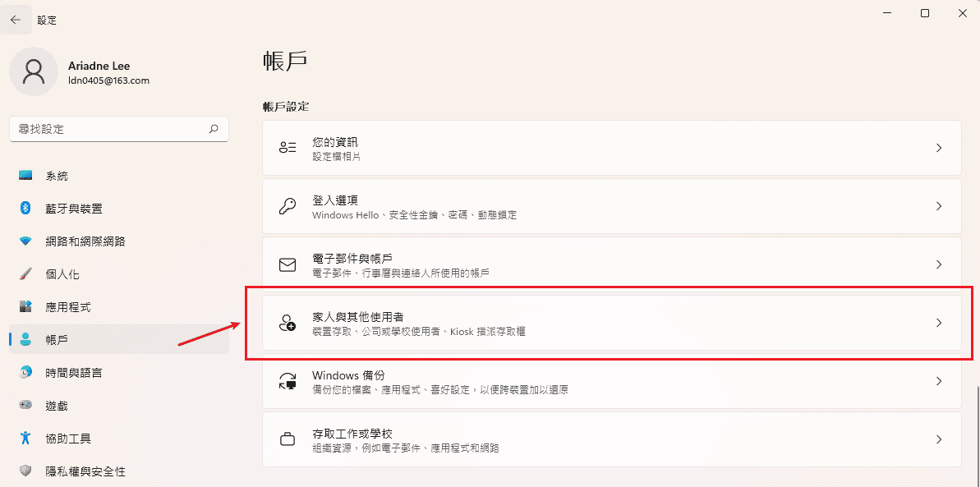Image resolution: width=980 pixels, height=487 pixels.
Task: Click the 尋找設定 search field
Action: pyautogui.click(x=118, y=129)
